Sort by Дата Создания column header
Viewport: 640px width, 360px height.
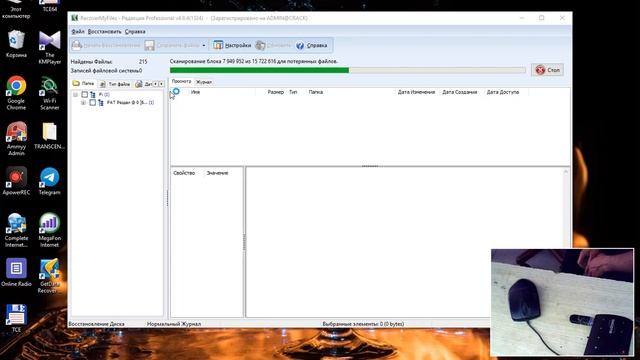pyautogui.click(x=460, y=92)
